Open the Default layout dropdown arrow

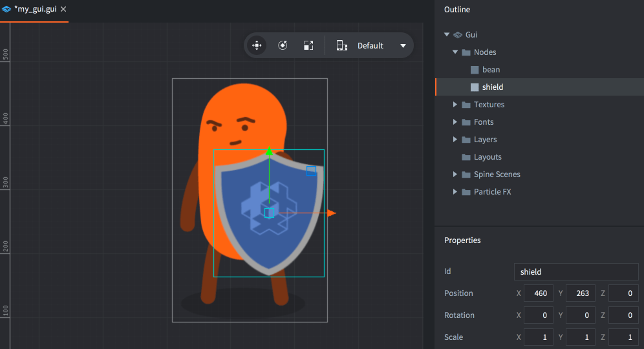tap(403, 46)
